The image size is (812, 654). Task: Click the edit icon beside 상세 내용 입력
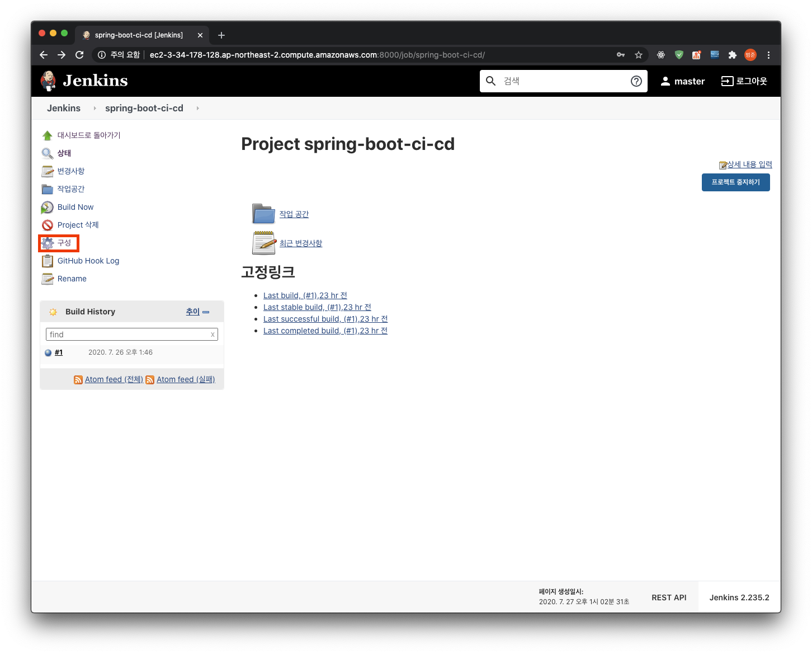pyautogui.click(x=723, y=165)
